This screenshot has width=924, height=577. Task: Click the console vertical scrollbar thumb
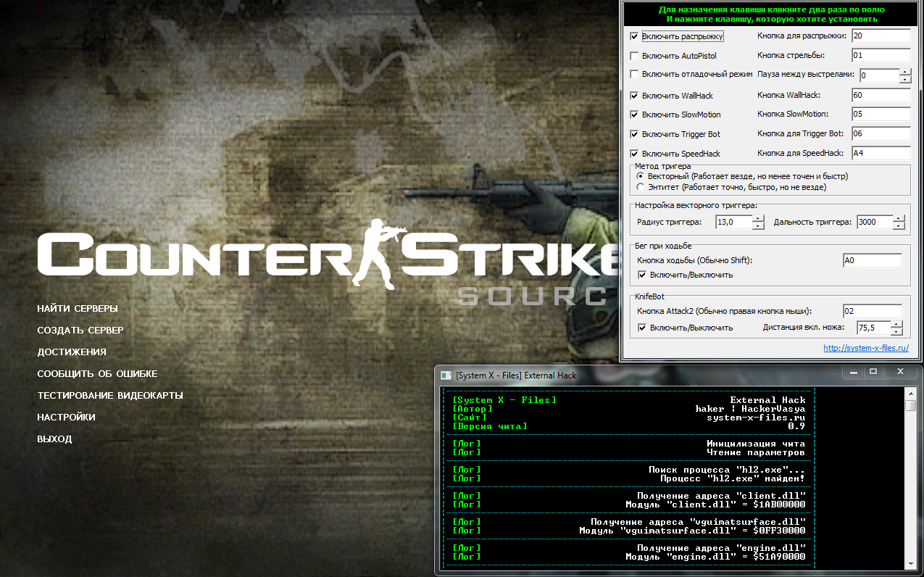pyautogui.click(x=911, y=405)
